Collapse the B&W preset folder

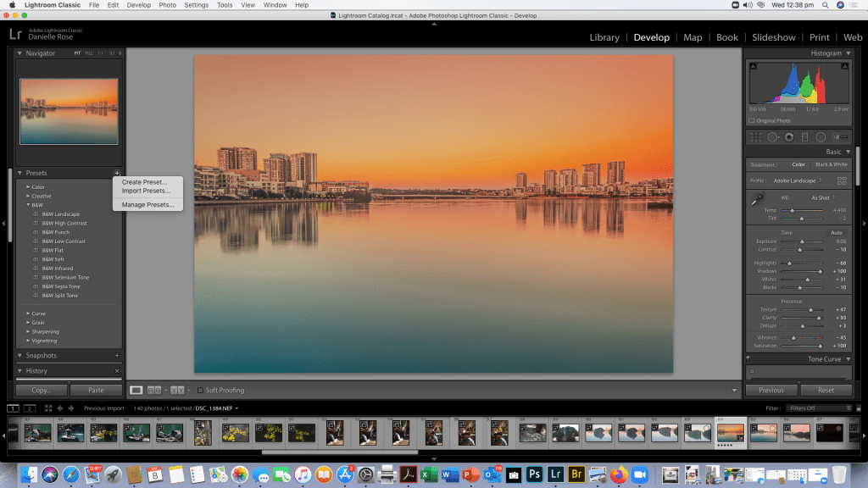28,205
